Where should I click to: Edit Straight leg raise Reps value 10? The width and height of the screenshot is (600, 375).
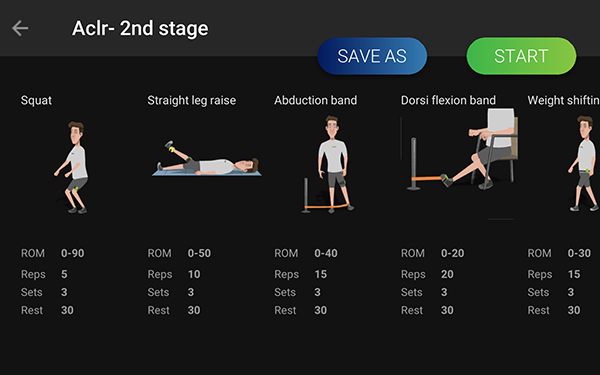click(194, 274)
